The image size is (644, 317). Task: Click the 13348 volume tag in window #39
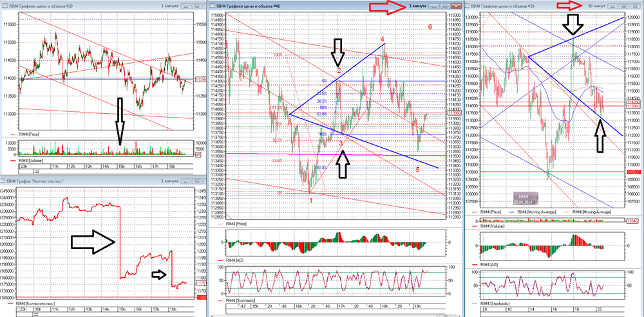click(x=632, y=221)
